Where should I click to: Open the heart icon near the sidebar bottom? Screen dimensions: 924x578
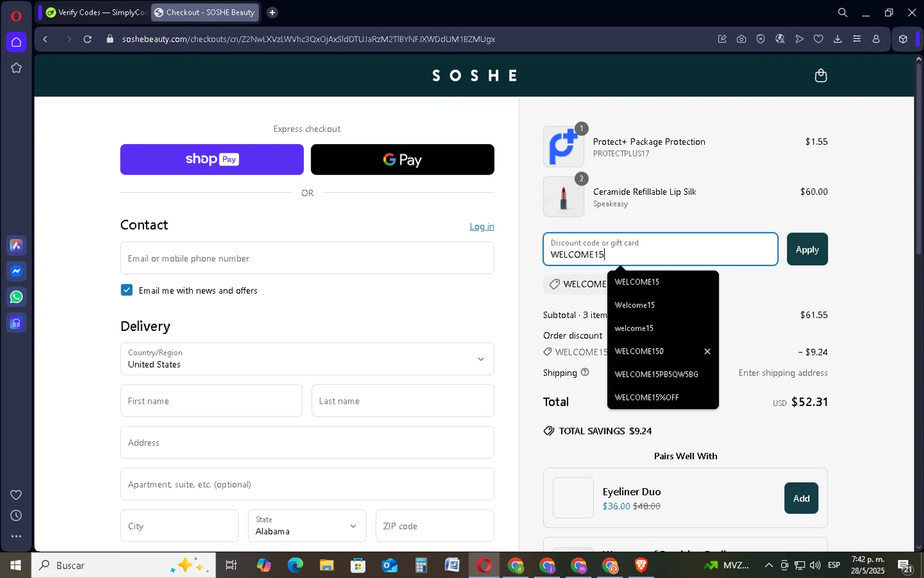(16, 495)
